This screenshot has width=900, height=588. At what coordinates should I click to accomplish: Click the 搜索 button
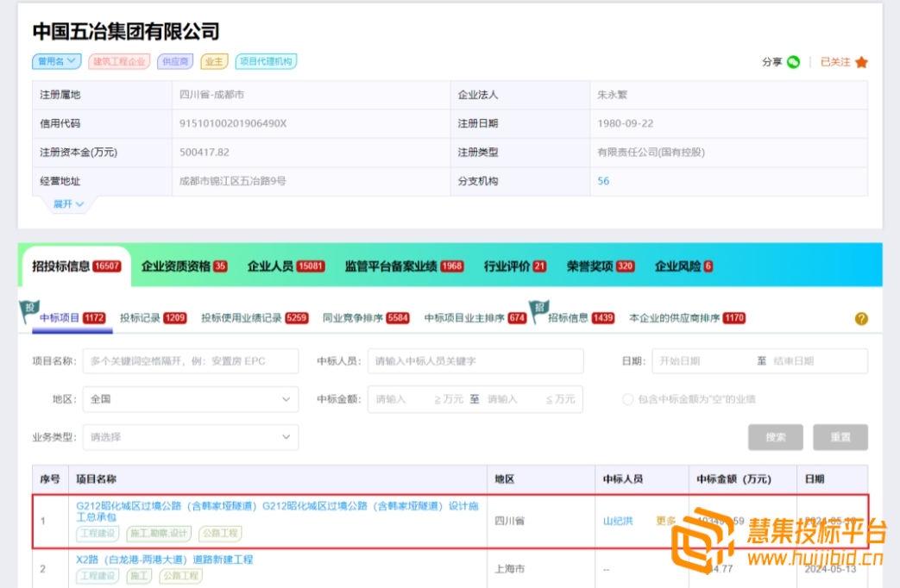(x=776, y=437)
